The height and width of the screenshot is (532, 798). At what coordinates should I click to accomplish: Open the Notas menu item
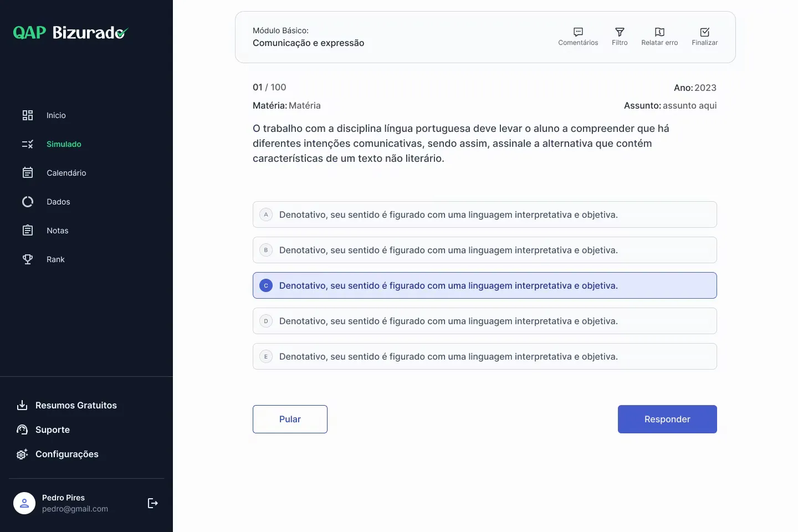tap(58, 231)
